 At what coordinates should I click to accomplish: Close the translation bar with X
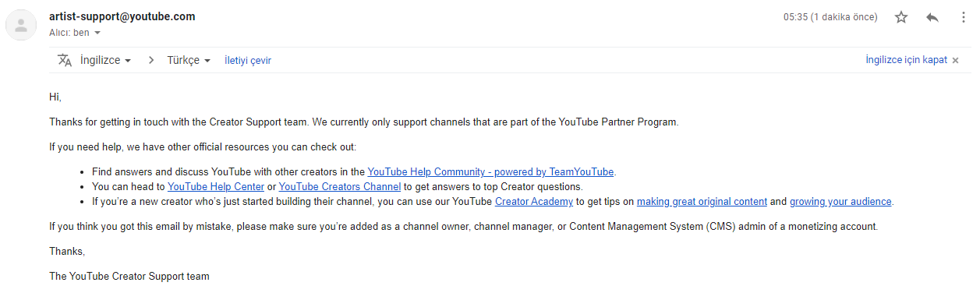pyautogui.click(x=955, y=60)
